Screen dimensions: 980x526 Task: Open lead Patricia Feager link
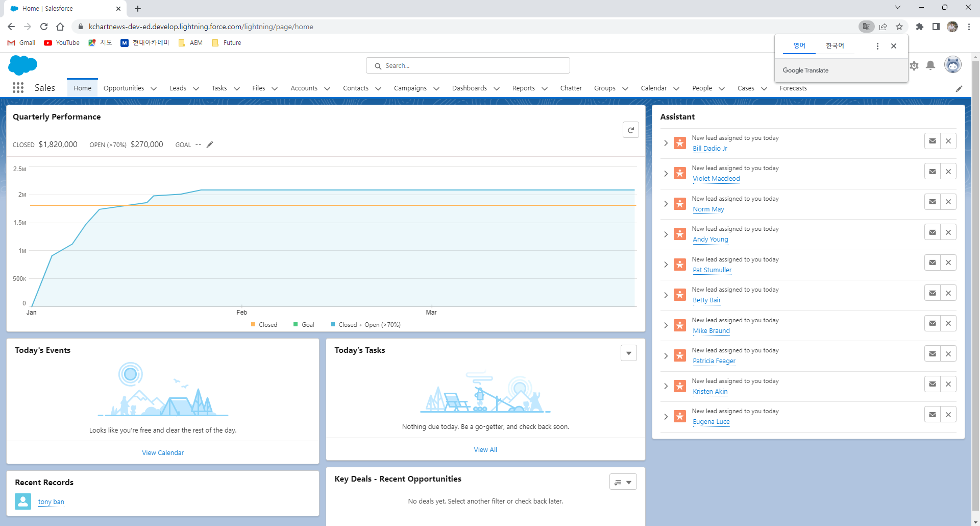coord(714,361)
